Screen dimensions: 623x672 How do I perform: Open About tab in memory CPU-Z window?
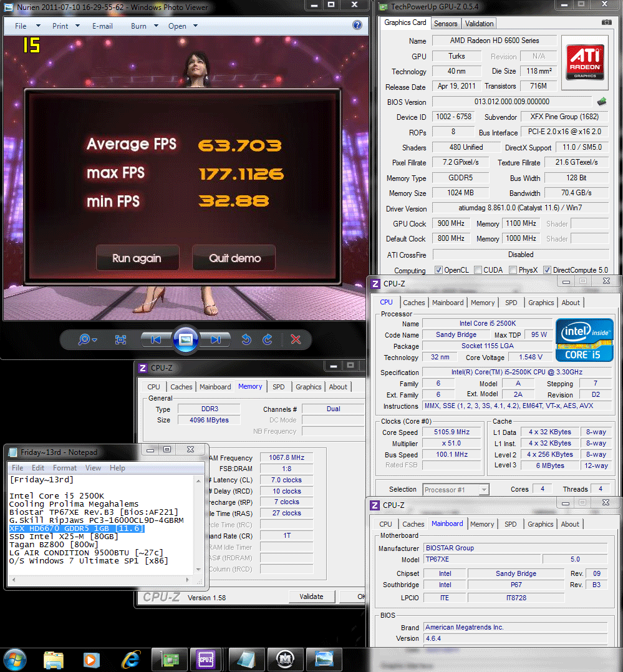pyautogui.click(x=338, y=387)
